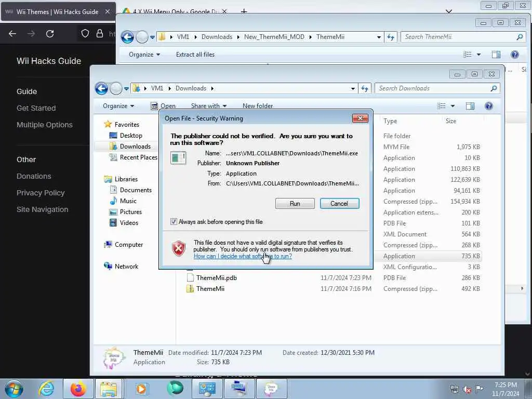
Task: Open Organize menu in Downloads window
Action: coord(118,106)
